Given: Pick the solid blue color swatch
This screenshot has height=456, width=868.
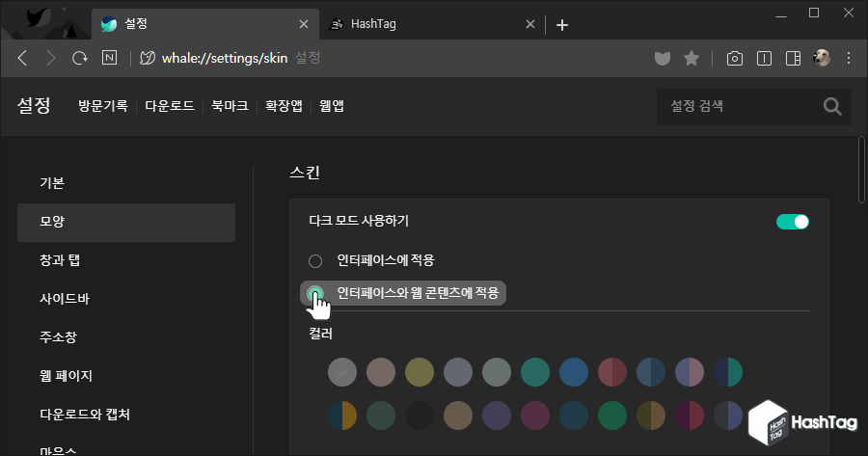Looking at the screenshot, I should coord(574,372).
